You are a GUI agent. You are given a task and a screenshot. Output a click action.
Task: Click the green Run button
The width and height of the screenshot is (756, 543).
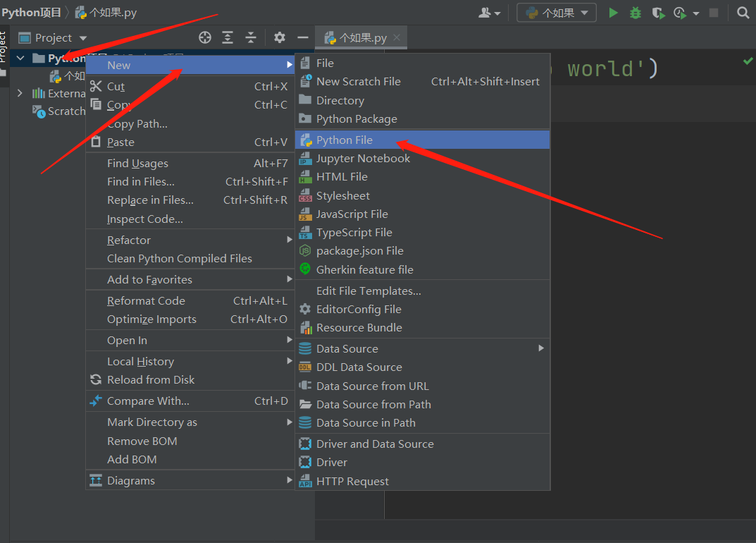click(x=613, y=13)
